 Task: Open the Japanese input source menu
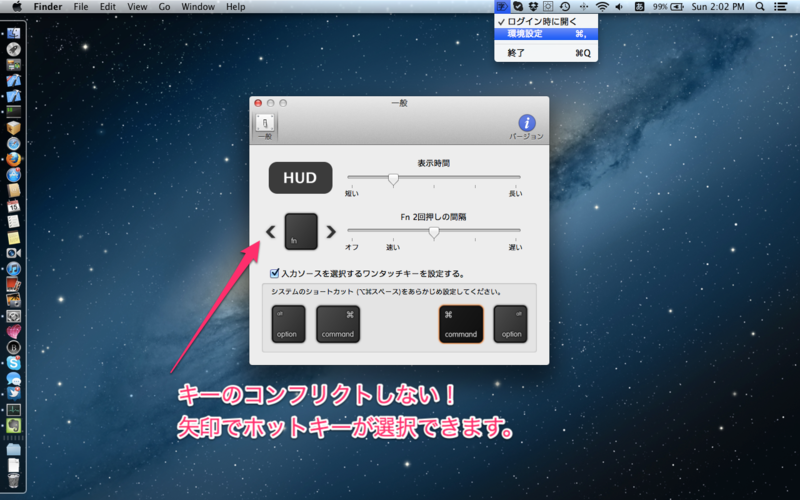pos(640,7)
